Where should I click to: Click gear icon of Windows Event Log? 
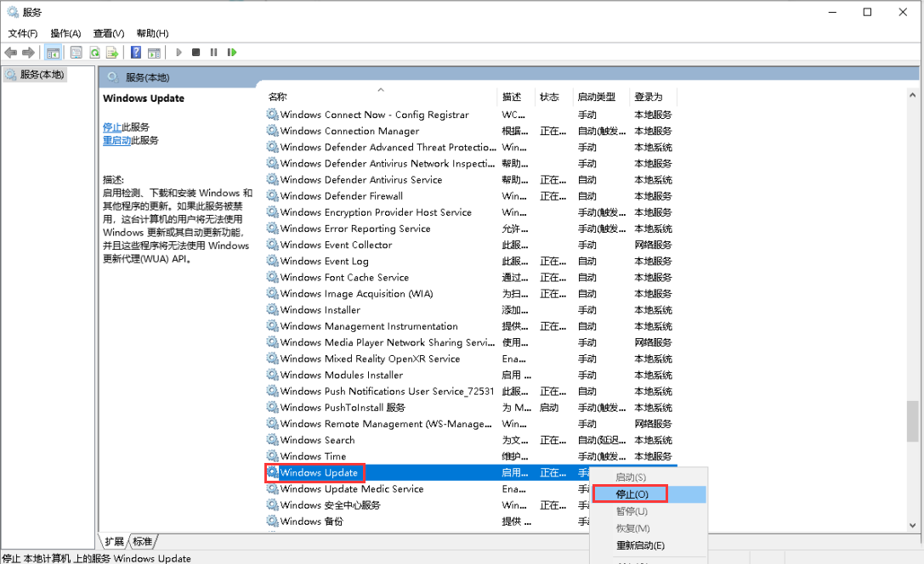pos(272,260)
